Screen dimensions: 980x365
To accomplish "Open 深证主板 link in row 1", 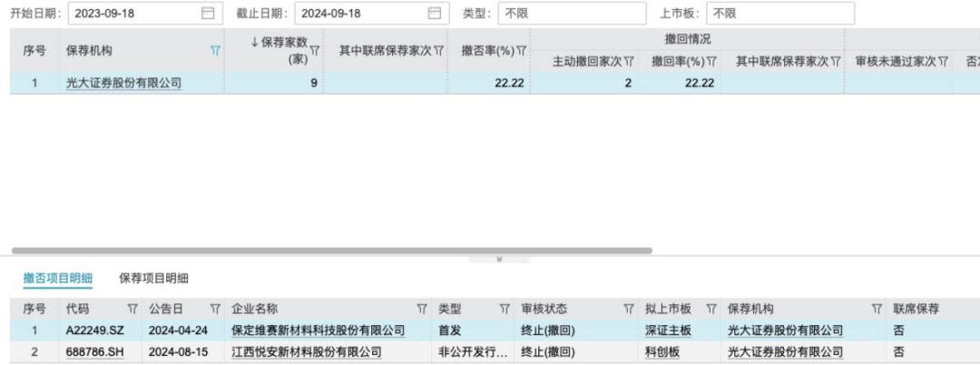I will (668, 330).
